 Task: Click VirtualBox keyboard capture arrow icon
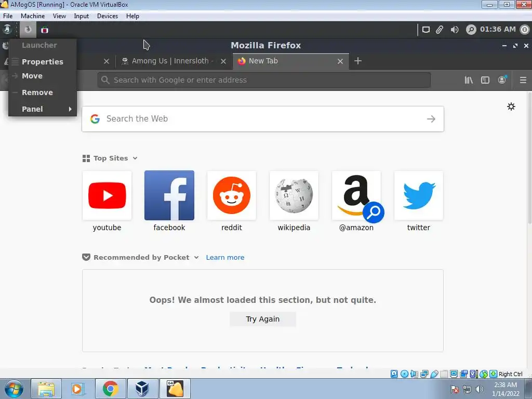click(494, 374)
